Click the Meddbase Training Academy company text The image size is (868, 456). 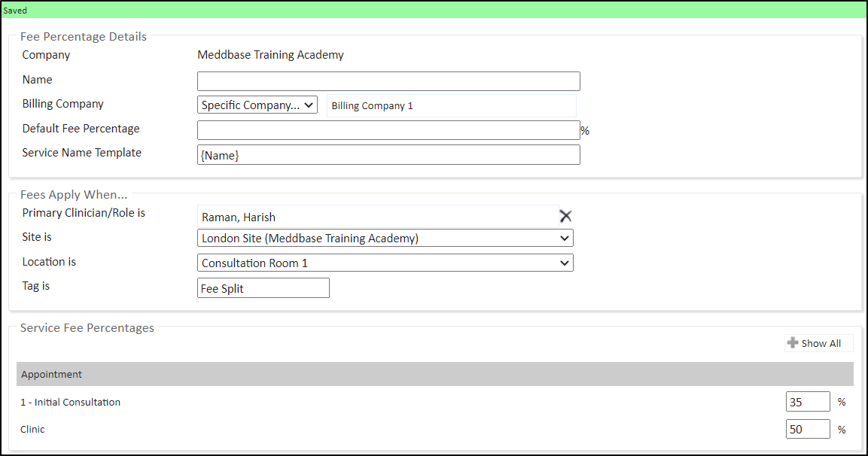(x=270, y=55)
